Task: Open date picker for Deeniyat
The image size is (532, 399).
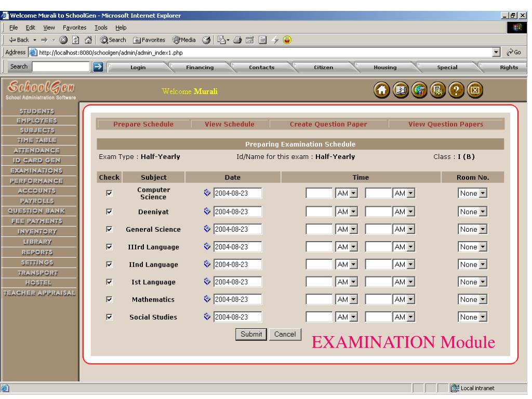Action: (x=207, y=211)
